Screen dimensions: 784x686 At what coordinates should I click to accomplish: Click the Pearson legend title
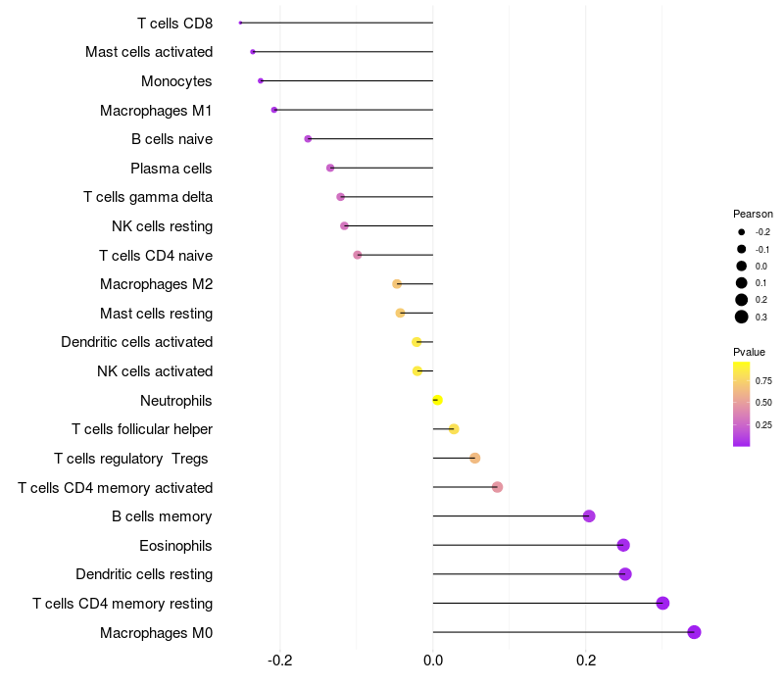pos(753,214)
